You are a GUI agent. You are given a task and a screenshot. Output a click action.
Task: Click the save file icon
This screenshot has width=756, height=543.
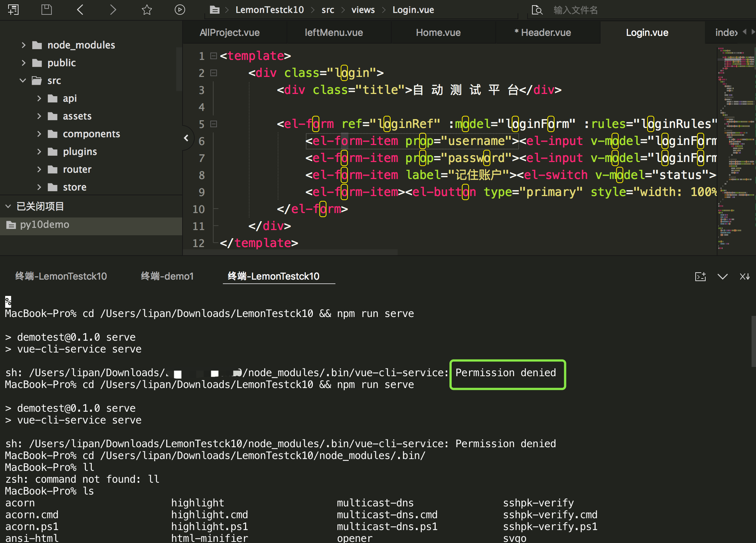pyautogui.click(x=46, y=10)
